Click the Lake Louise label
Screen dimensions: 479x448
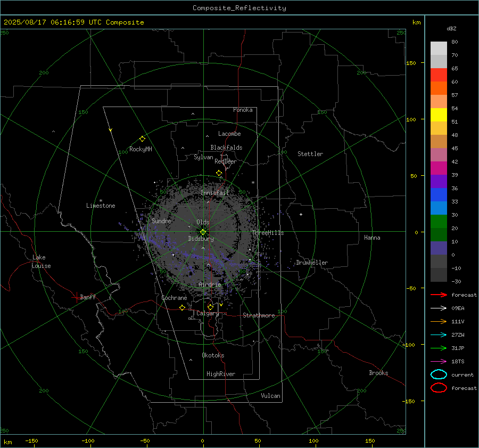[41, 262]
